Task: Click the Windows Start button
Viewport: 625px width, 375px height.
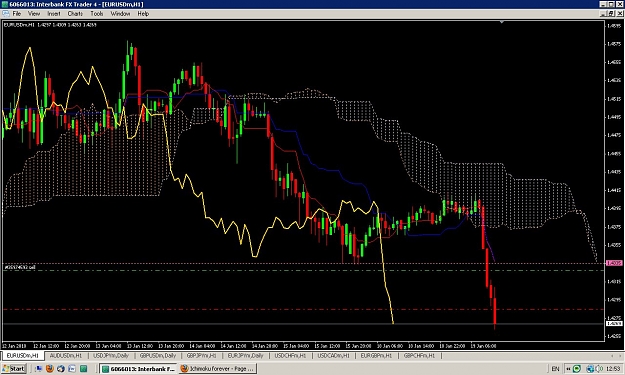Action: [x=14, y=369]
